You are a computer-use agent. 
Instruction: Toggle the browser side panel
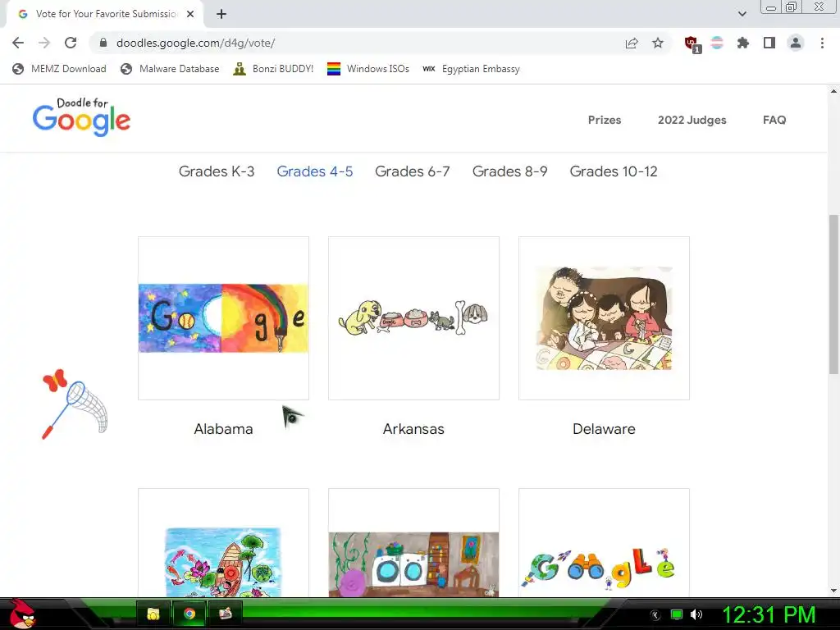(x=769, y=43)
